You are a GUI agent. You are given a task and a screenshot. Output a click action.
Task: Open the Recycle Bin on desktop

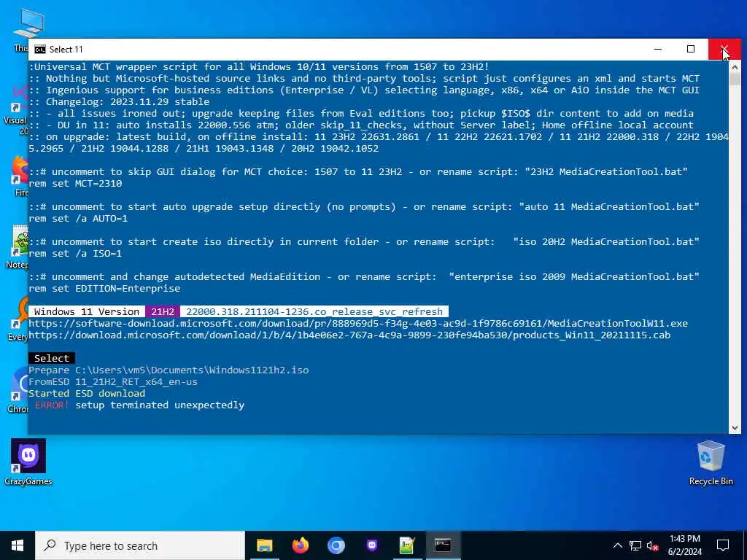pos(711,462)
